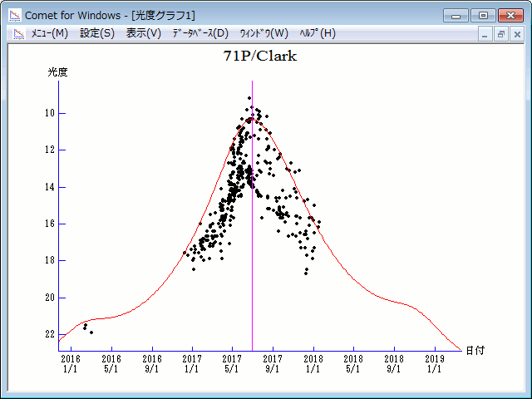Restore the inner graph document window
Image resolution: width=532 pixels, height=399 pixels.
pos(501,34)
